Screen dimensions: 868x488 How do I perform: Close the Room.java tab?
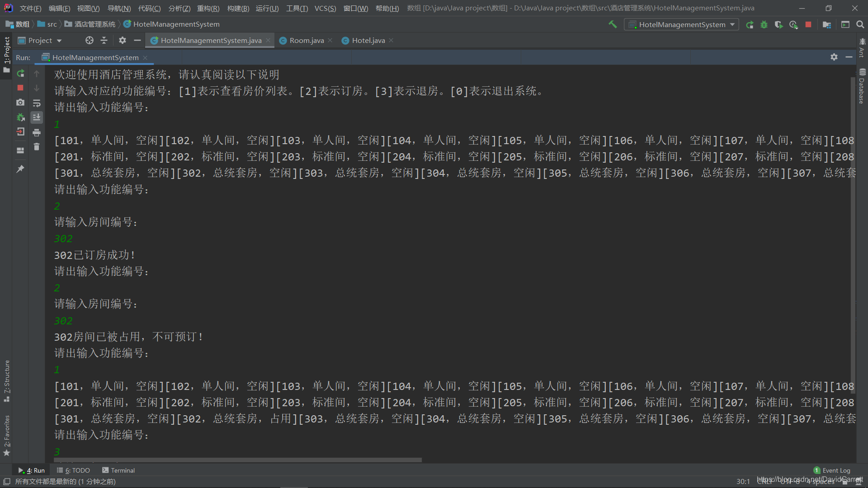coord(330,40)
